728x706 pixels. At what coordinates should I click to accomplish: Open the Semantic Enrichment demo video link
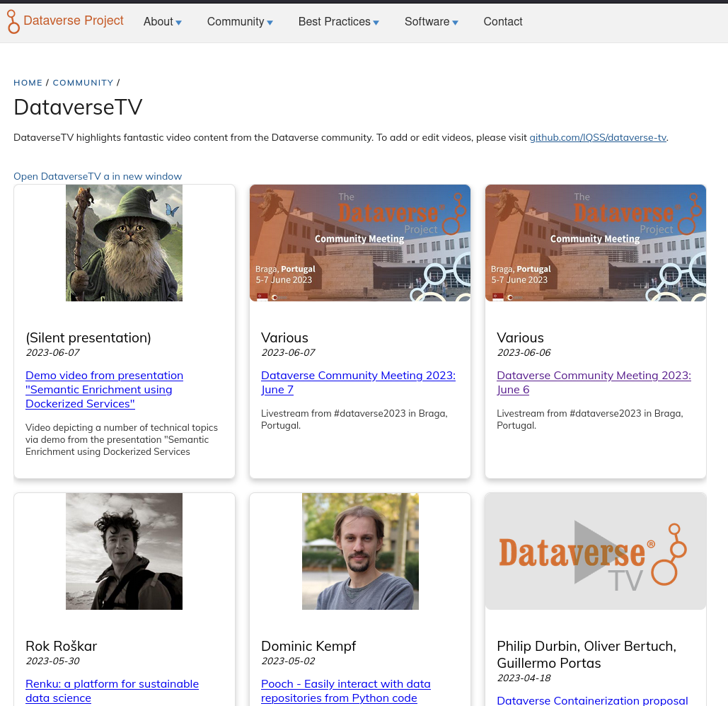click(x=104, y=389)
